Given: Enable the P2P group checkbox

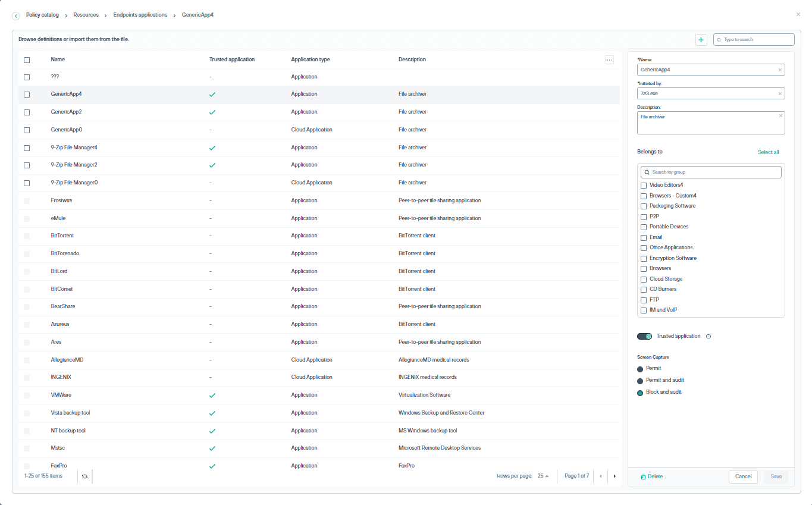Looking at the screenshot, I should (643, 217).
